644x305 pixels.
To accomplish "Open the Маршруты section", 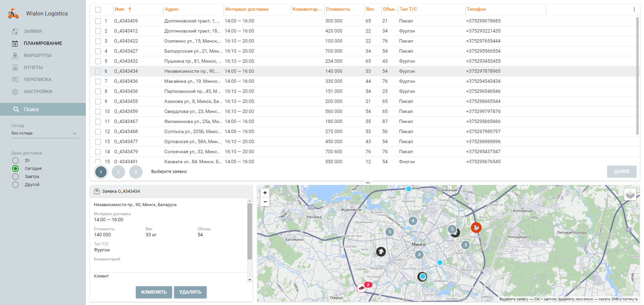I will pyautogui.click(x=37, y=55).
